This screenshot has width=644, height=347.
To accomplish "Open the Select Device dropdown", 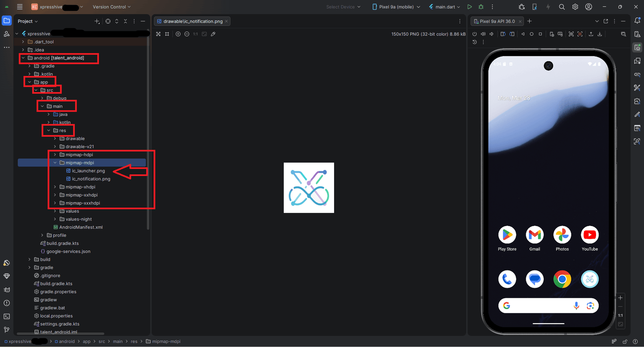I will (x=343, y=7).
